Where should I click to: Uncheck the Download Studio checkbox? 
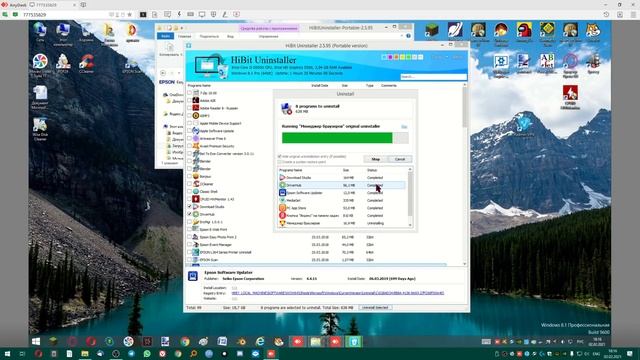tap(190, 207)
